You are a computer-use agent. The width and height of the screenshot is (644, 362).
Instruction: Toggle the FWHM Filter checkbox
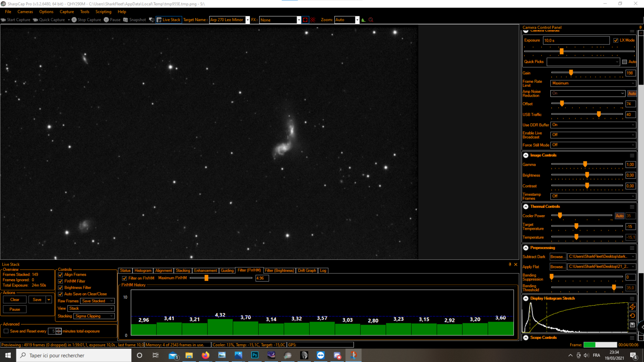tap(61, 281)
